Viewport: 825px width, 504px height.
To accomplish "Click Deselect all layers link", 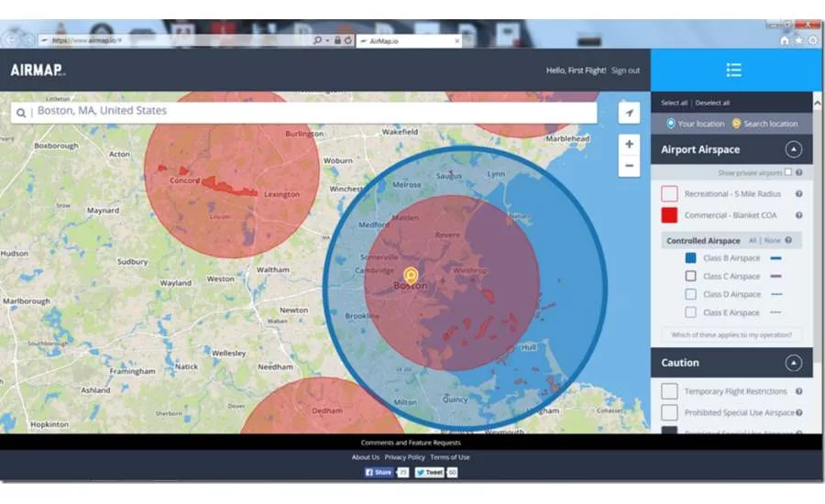I will 712,104.
